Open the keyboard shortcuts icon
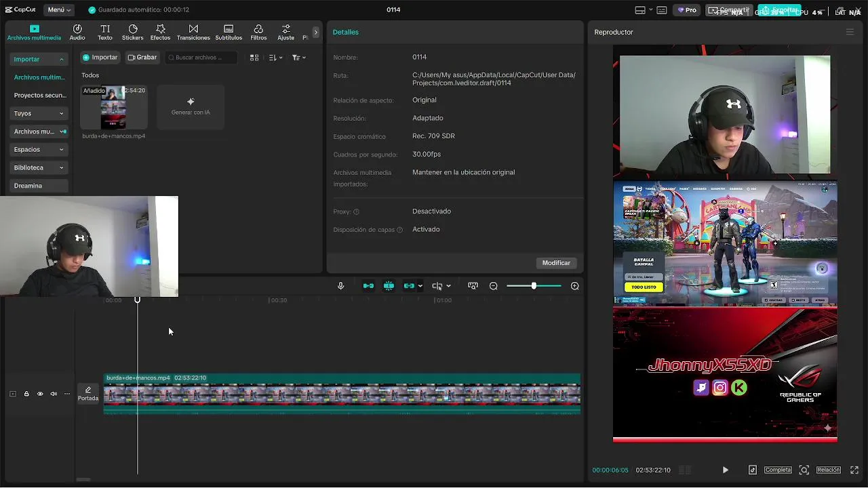The image size is (868, 488). pyautogui.click(x=661, y=10)
